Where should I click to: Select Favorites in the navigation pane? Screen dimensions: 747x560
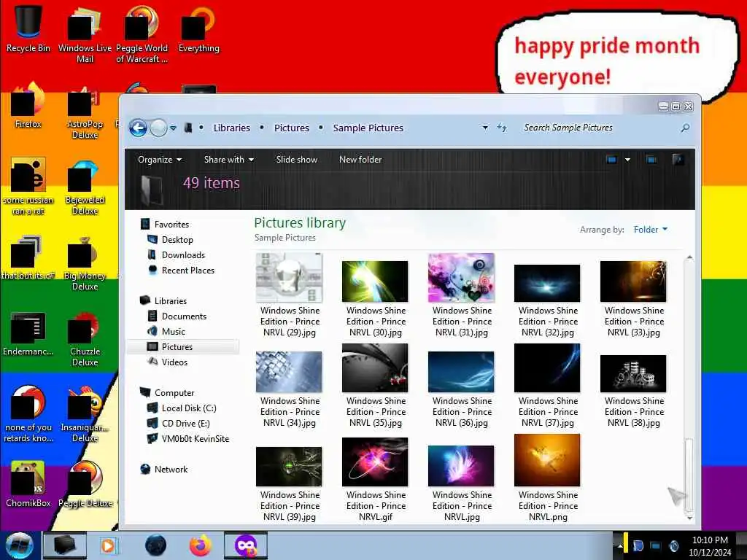click(171, 225)
